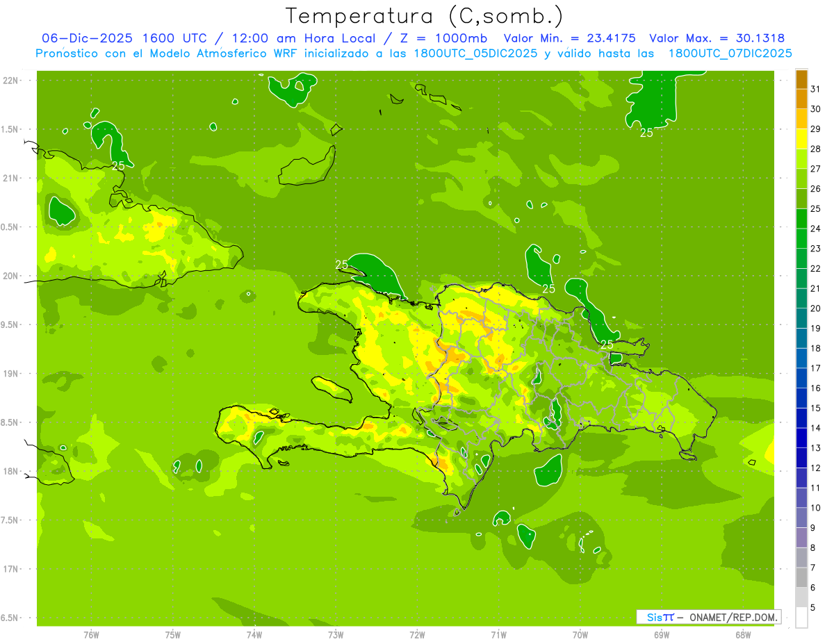This screenshot has height=644, width=834.
Task: Click the 69W longitude label
Action: click(x=661, y=634)
